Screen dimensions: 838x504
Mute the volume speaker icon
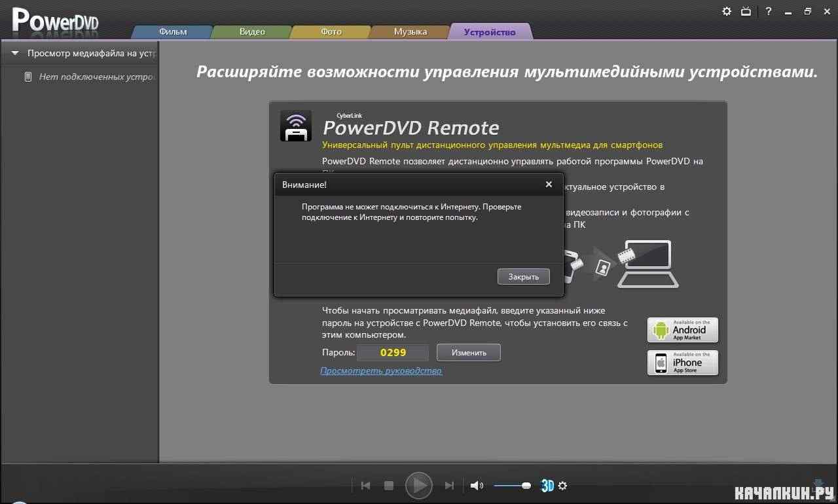[x=477, y=486]
